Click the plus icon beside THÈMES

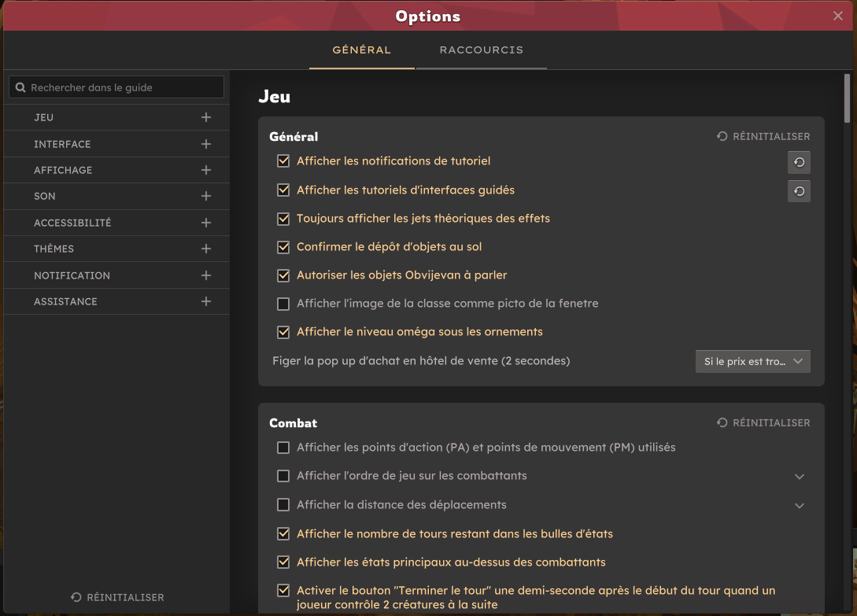coord(206,249)
